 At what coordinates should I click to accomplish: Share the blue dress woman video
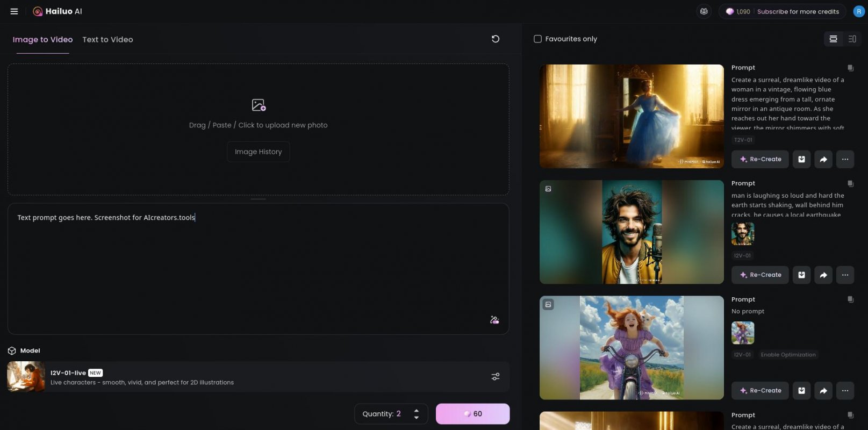pos(823,159)
